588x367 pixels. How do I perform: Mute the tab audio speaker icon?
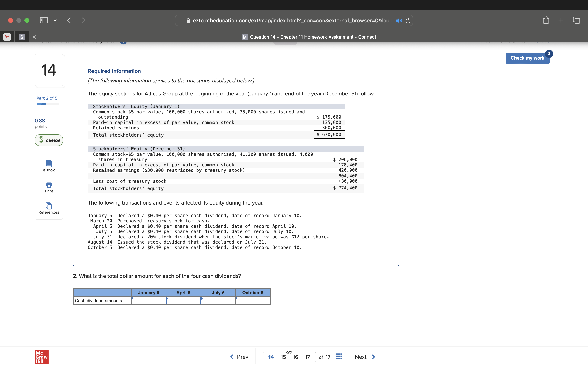tap(399, 21)
